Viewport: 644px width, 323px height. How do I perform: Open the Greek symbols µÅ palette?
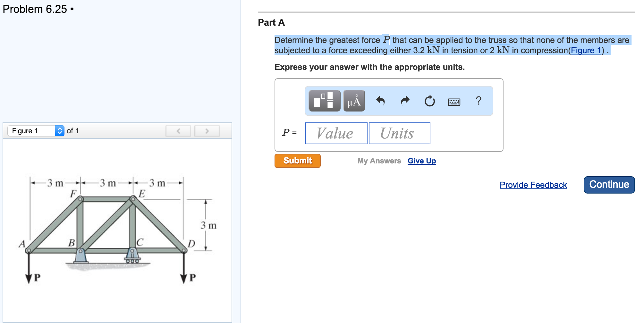(x=354, y=101)
